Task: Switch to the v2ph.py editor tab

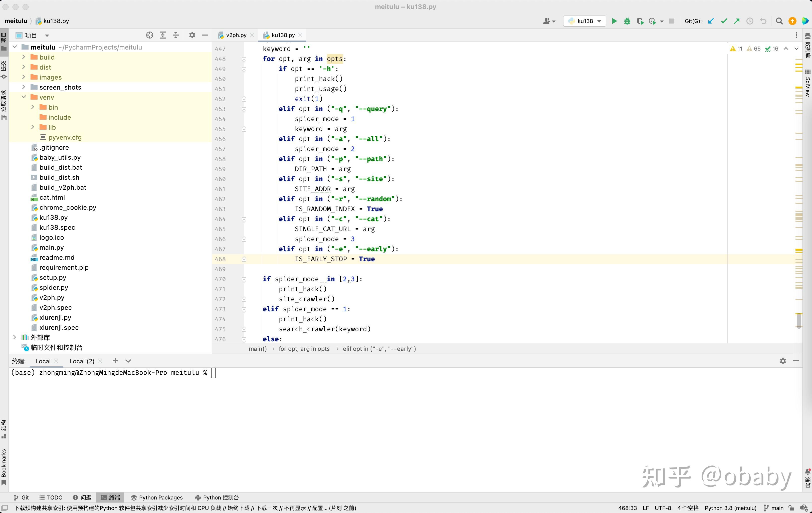Action: click(236, 35)
